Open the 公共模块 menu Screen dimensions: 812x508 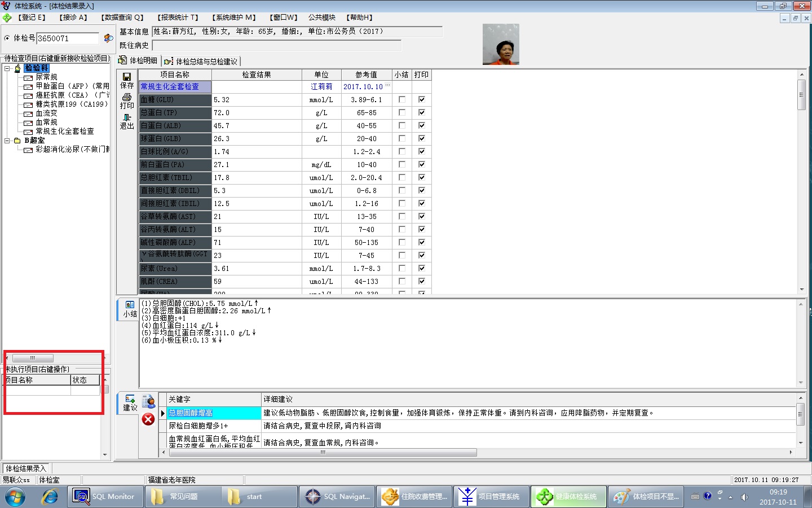322,17
